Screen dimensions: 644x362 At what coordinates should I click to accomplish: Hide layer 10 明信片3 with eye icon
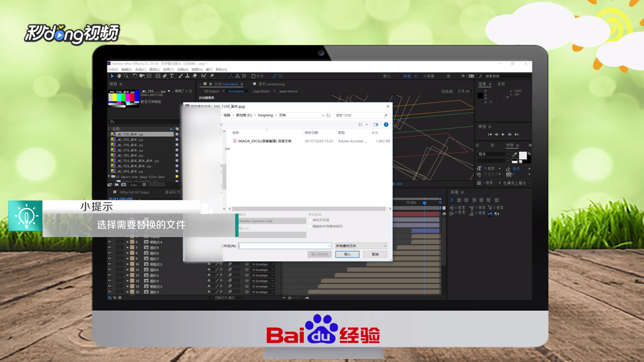tap(109, 264)
